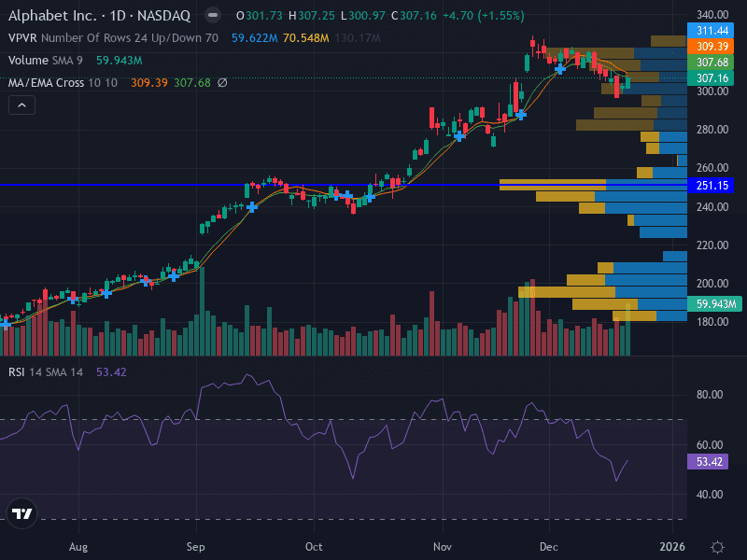Viewport: 747px width, 560px height.
Task: Click the VPVR down volume value 70.548M
Action: [306, 38]
